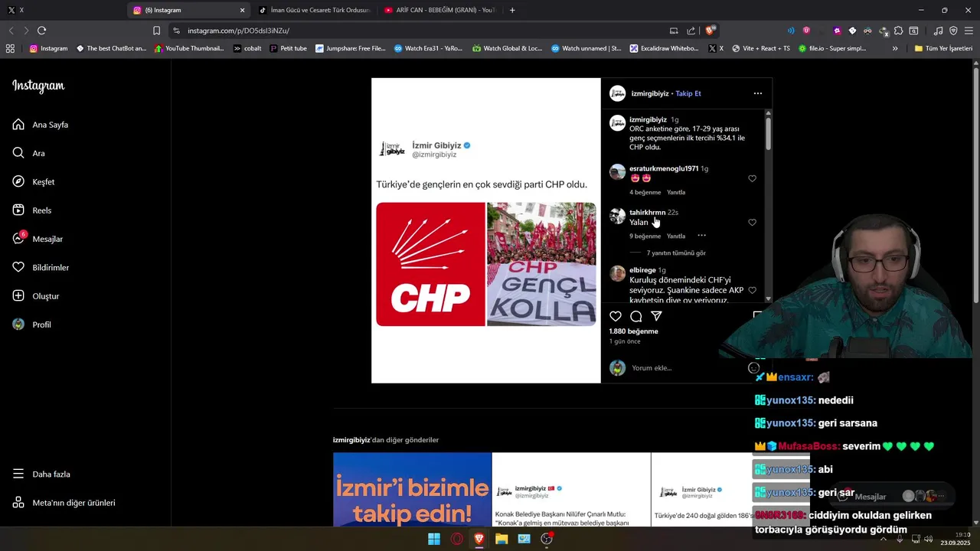This screenshot has height=551, width=980.
Task: Click Takip Et to follow izmirgibiyiz
Action: (688, 93)
